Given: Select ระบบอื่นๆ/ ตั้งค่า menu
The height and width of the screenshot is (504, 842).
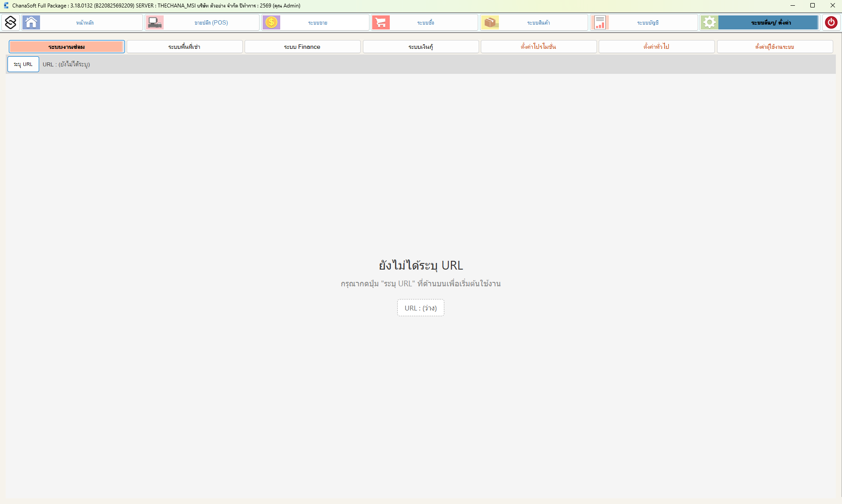Looking at the screenshot, I should 760,22.
